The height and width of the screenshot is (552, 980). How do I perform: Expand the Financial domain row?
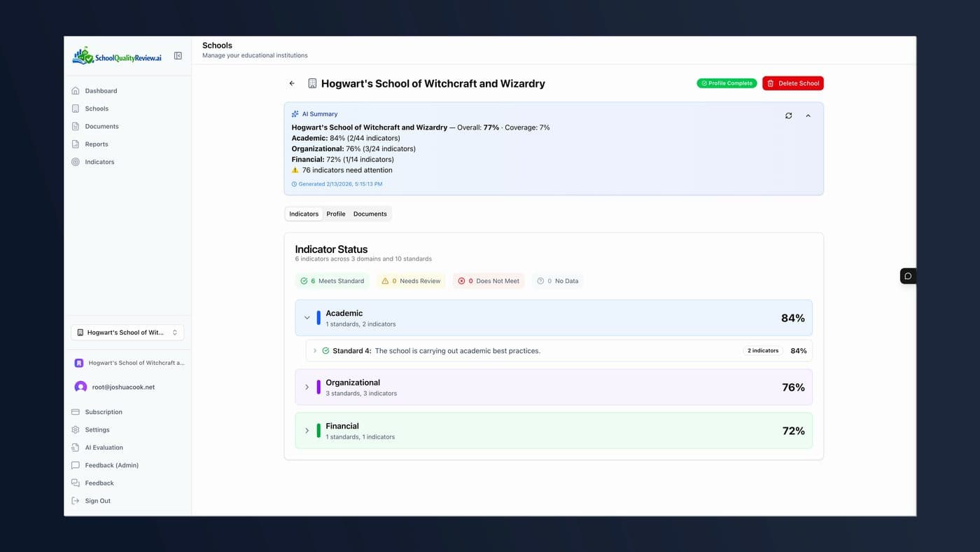coord(307,431)
